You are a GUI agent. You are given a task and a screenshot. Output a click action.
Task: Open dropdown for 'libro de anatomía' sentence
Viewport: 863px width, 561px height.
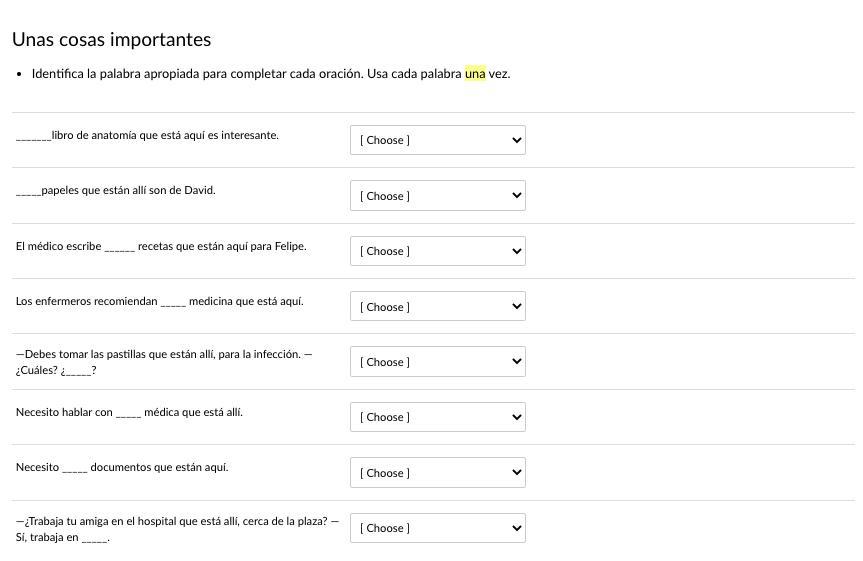tap(437, 140)
